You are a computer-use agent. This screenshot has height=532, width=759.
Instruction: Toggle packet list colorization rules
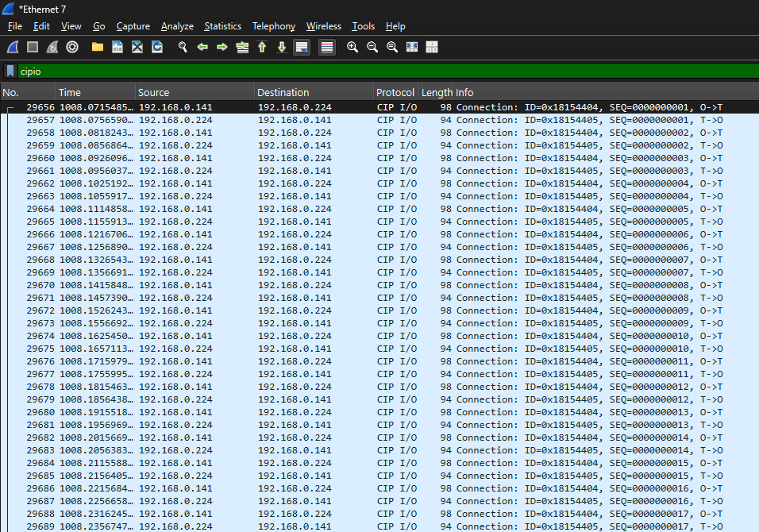pyautogui.click(x=327, y=47)
